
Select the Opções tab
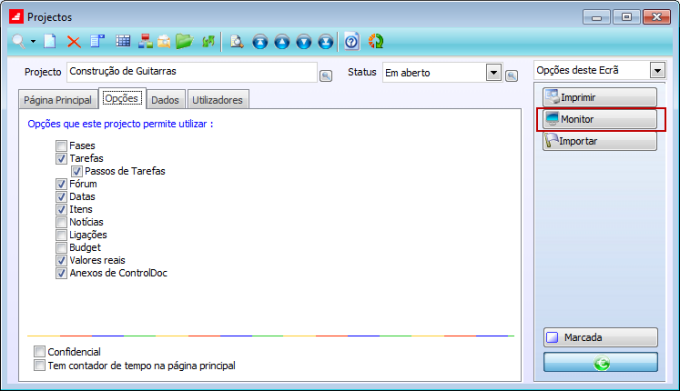pyautogui.click(x=122, y=98)
